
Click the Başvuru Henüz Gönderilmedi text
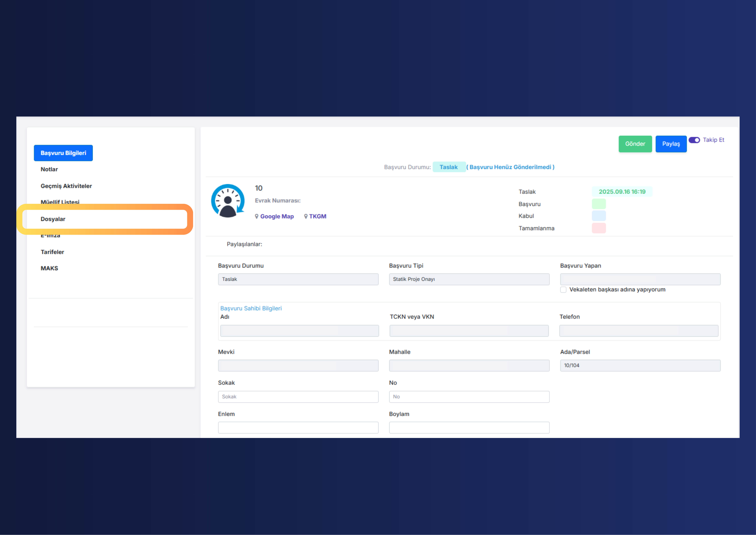[510, 167]
